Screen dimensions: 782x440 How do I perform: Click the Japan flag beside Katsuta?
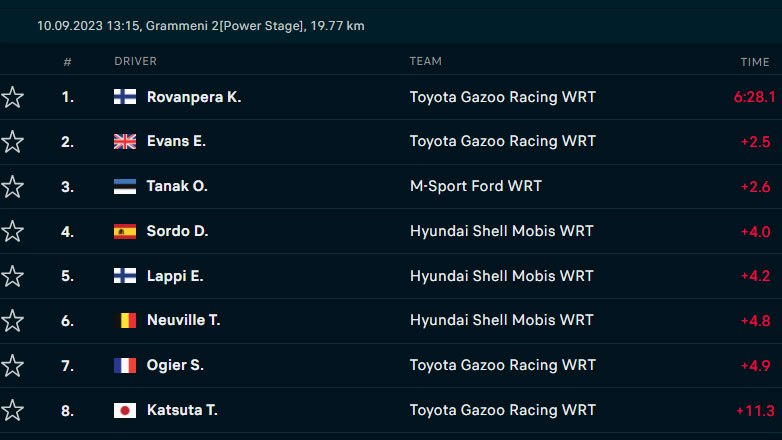click(125, 411)
